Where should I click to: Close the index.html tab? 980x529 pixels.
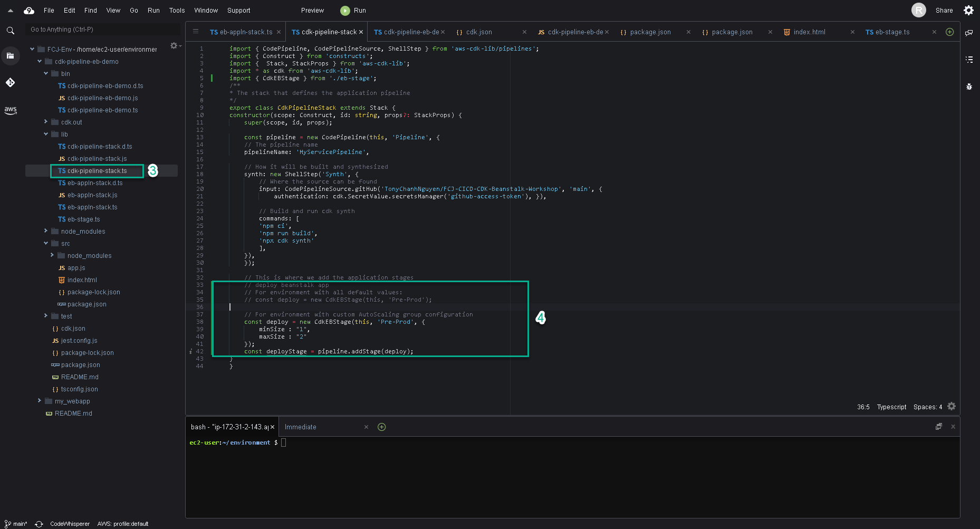click(852, 32)
